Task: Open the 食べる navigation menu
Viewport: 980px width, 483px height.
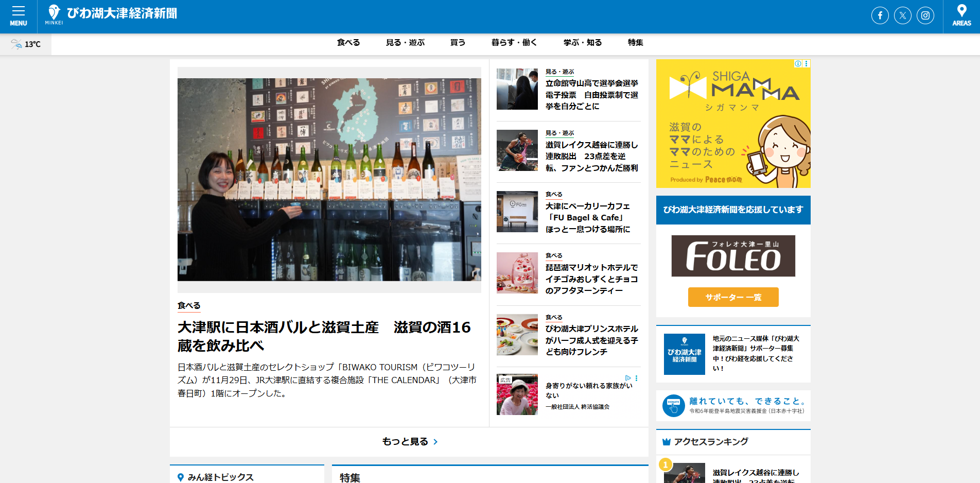Action: point(348,43)
